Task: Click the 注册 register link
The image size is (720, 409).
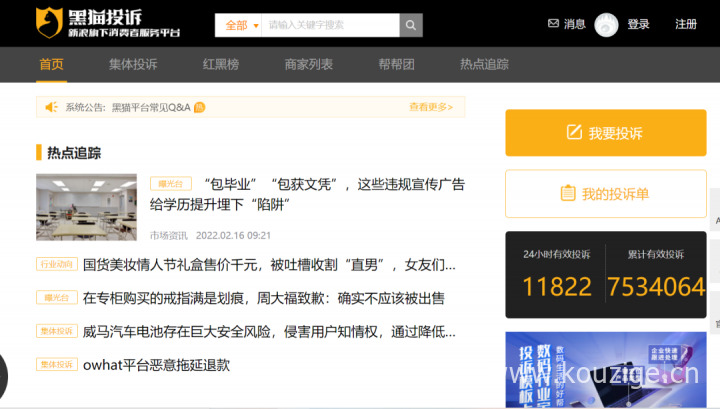Action: (x=686, y=24)
